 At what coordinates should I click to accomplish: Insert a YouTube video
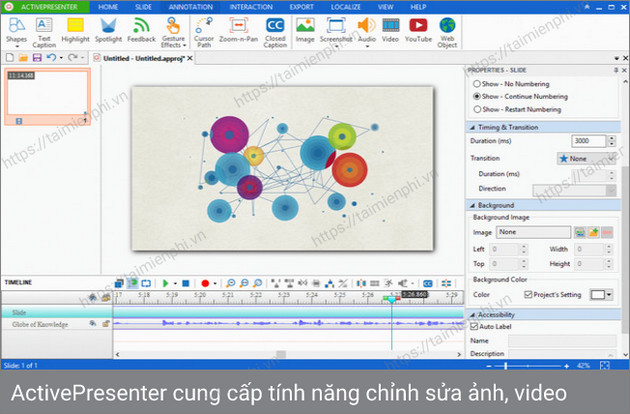[x=418, y=31]
